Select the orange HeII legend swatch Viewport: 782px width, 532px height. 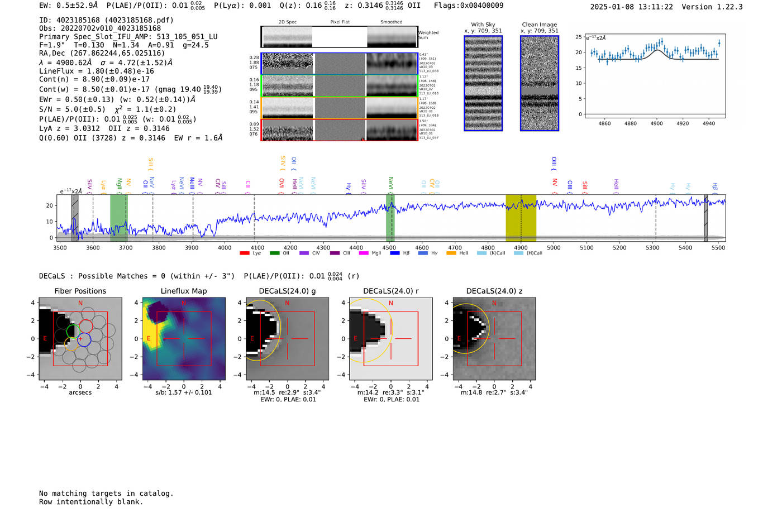451,253
